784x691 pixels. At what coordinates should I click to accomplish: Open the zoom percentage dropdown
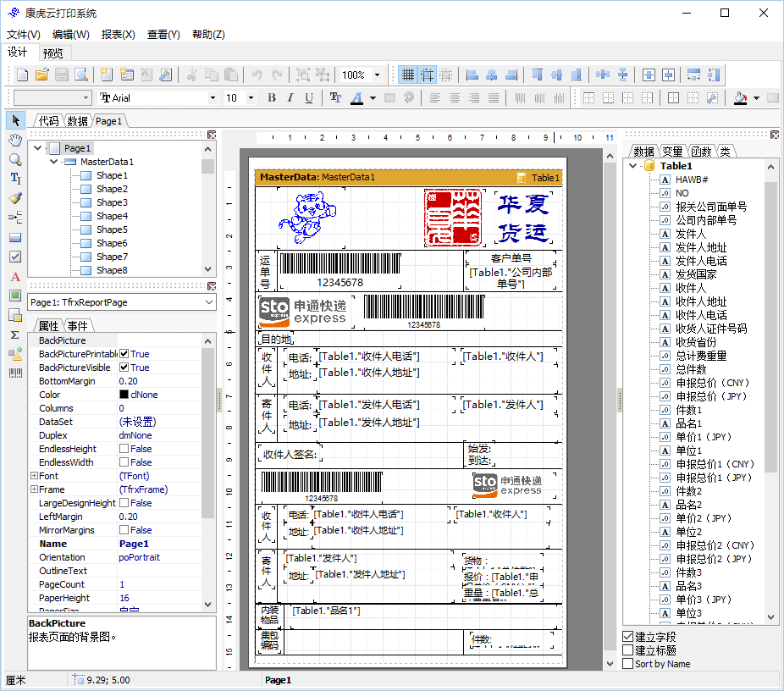(x=377, y=75)
